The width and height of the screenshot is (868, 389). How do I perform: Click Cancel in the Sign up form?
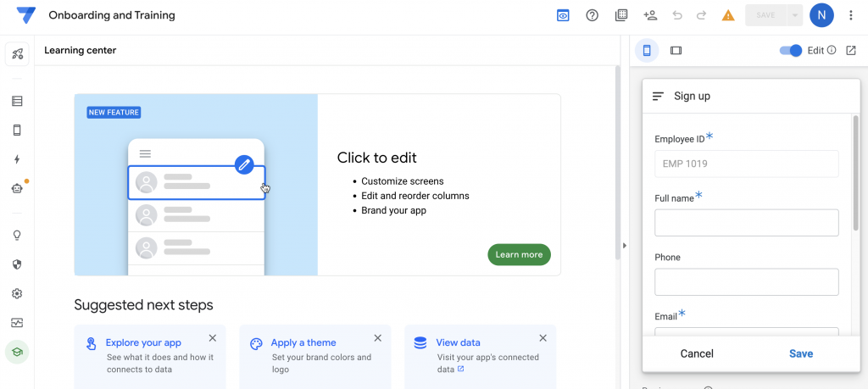[x=697, y=353]
